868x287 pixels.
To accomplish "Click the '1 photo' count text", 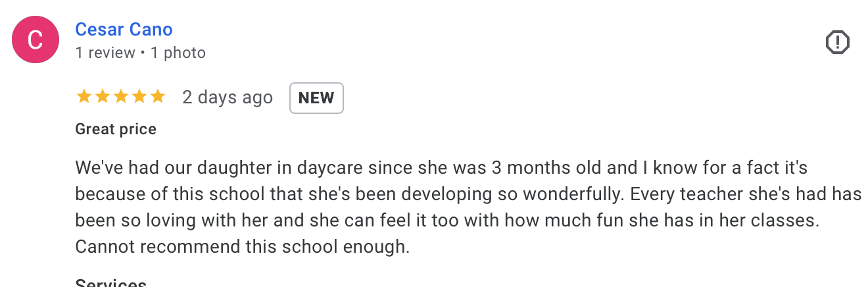I will [178, 53].
